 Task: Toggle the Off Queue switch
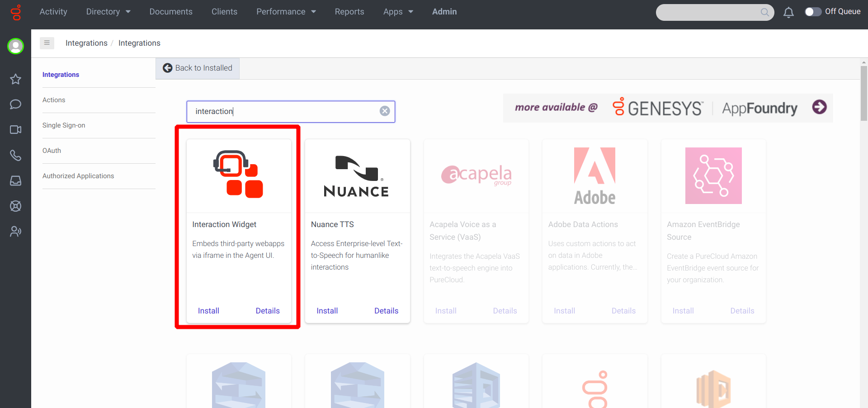813,12
